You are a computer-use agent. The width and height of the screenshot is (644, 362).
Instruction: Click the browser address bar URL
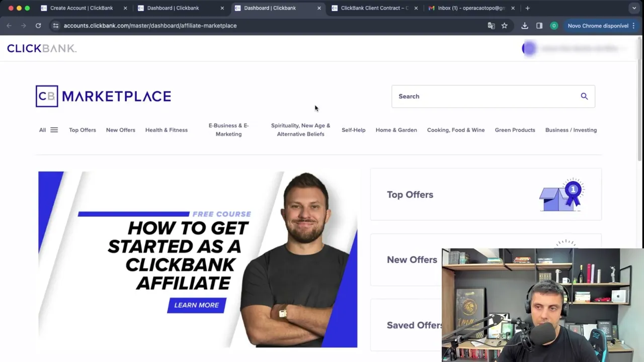(150, 26)
